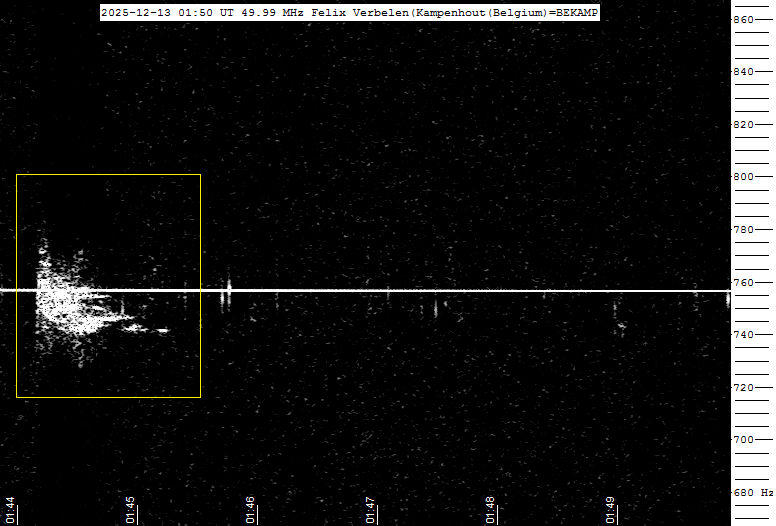Screen dimensions: 776x526
Task: Click the faint echo just before 01:49
Action: coord(620,326)
